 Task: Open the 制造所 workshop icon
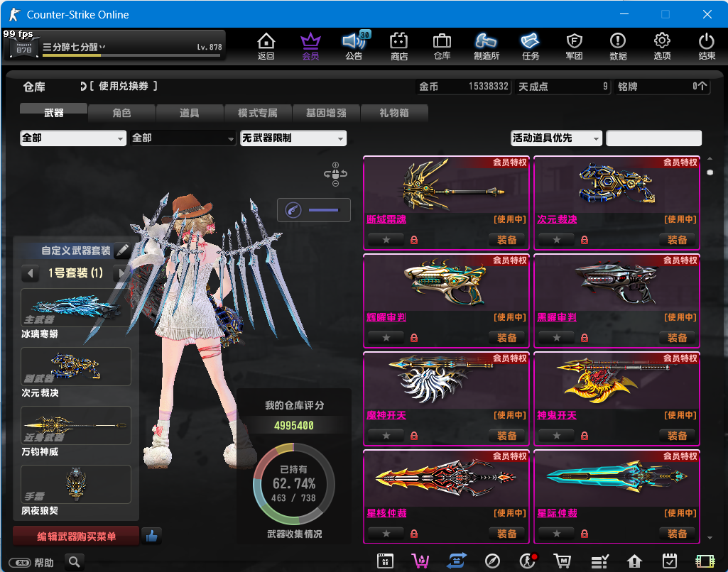point(486,46)
